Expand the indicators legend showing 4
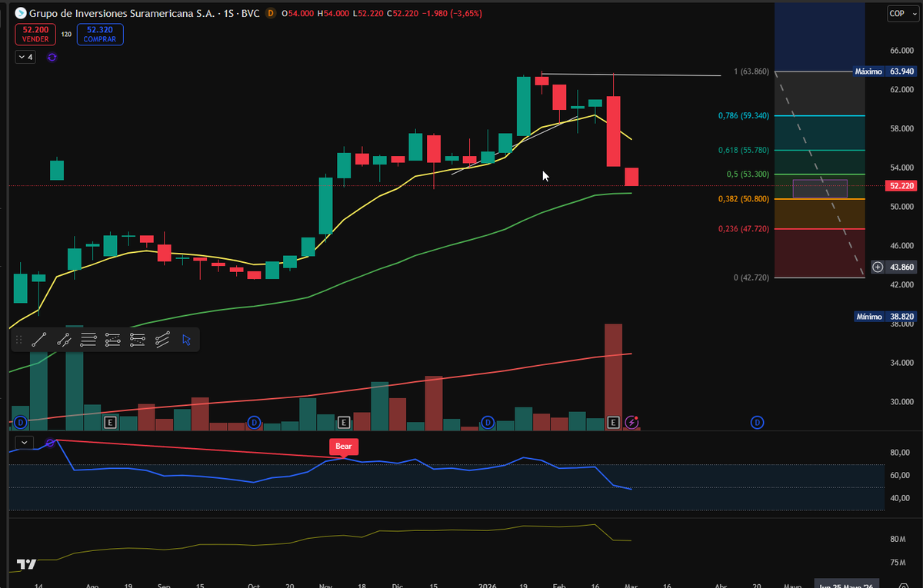The height and width of the screenshot is (588, 923). coord(25,57)
